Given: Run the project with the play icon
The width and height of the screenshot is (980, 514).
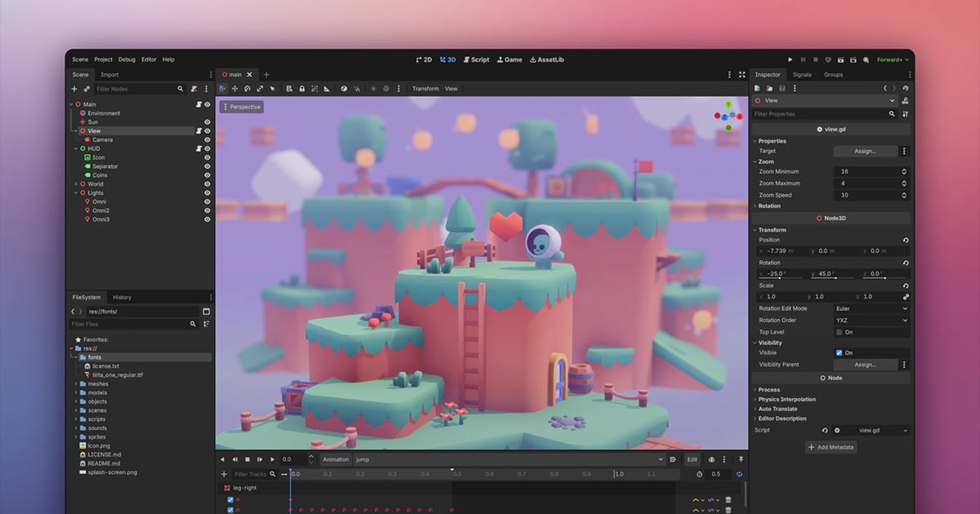Looking at the screenshot, I should (790, 60).
